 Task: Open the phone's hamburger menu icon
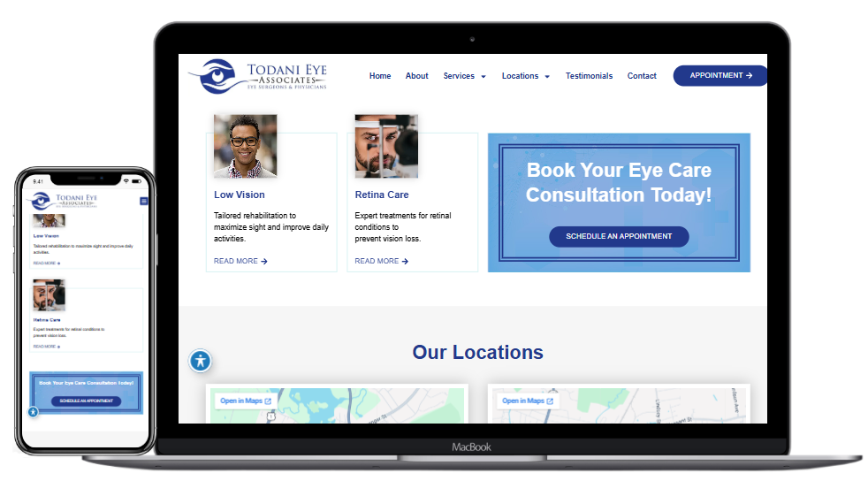(143, 201)
